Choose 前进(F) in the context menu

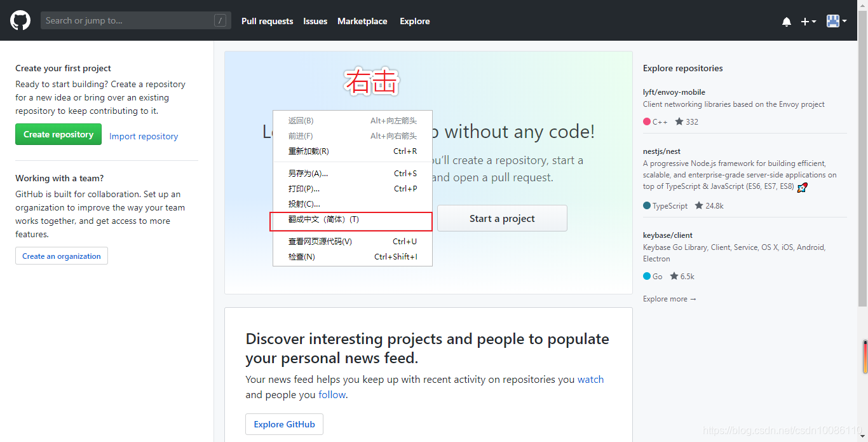353,136
